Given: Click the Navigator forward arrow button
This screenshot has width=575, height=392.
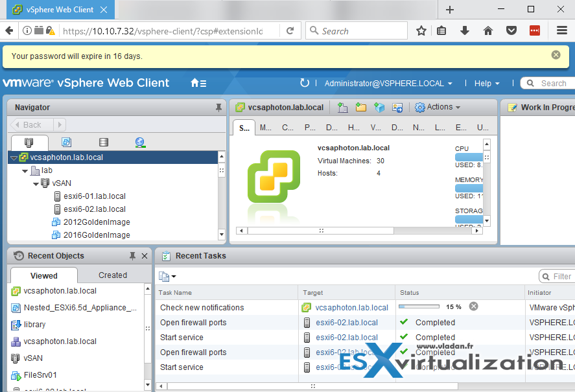Looking at the screenshot, I should 60,124.
